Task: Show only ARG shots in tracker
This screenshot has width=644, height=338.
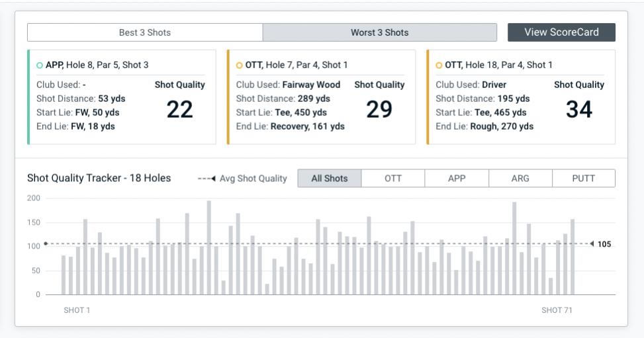Action: click(x=520, y=179)
